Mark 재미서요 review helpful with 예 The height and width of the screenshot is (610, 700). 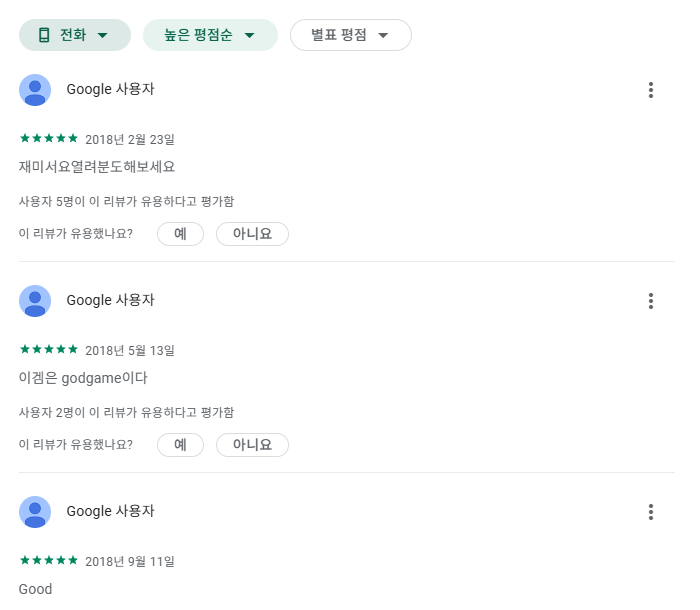[180, 234]
